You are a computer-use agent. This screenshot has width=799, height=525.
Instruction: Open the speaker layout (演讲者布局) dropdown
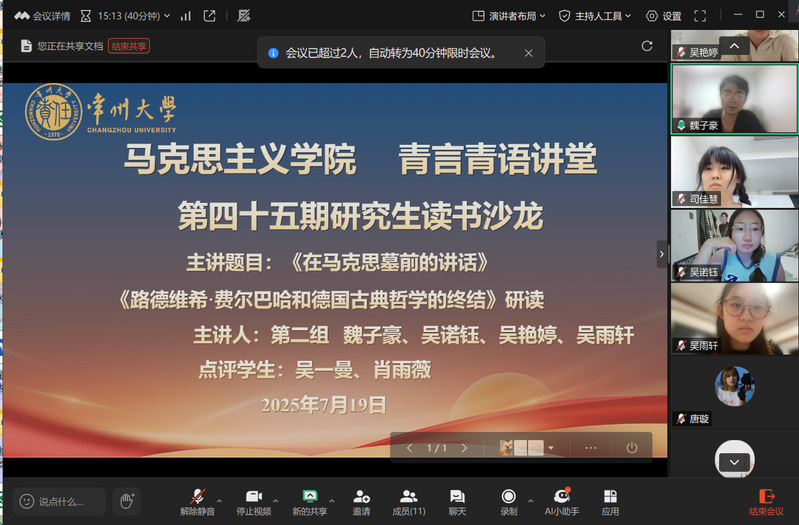[x=509, y=16]
